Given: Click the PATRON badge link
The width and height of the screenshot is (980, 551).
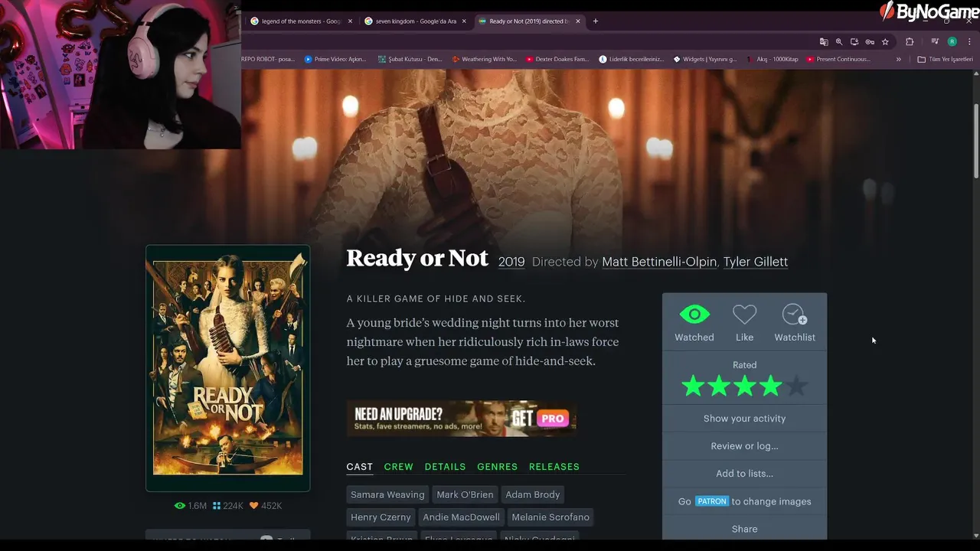Looking at the screenshot, I should pos(711,501).
